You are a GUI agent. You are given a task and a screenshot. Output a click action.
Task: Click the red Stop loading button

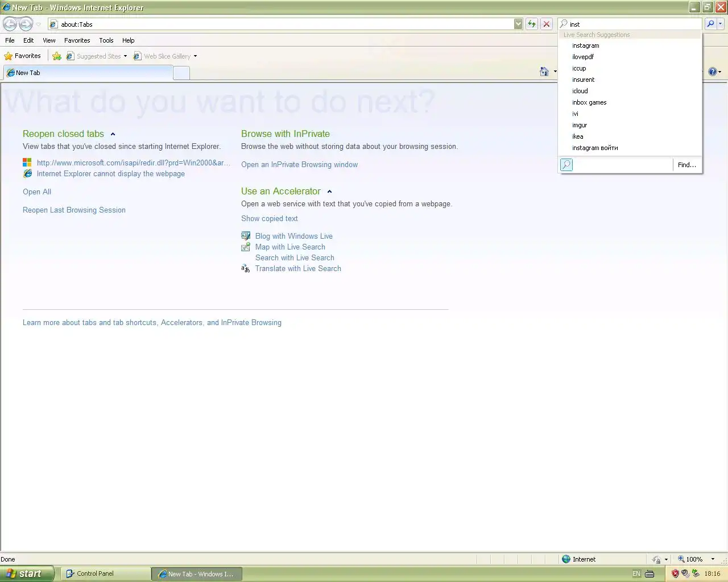click(547, 24)
